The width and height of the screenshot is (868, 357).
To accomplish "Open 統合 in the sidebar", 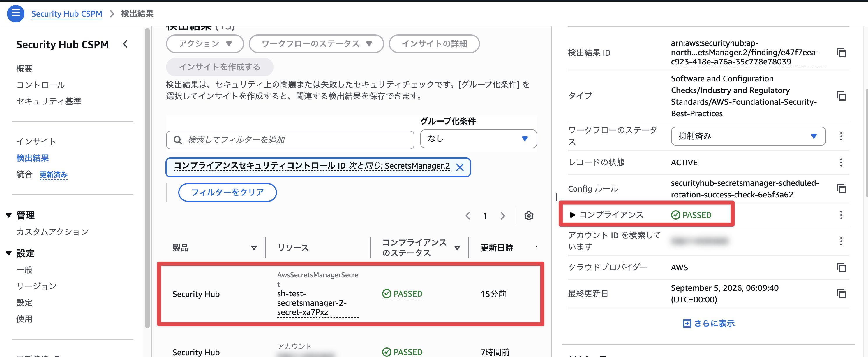I will click(24, 174).
